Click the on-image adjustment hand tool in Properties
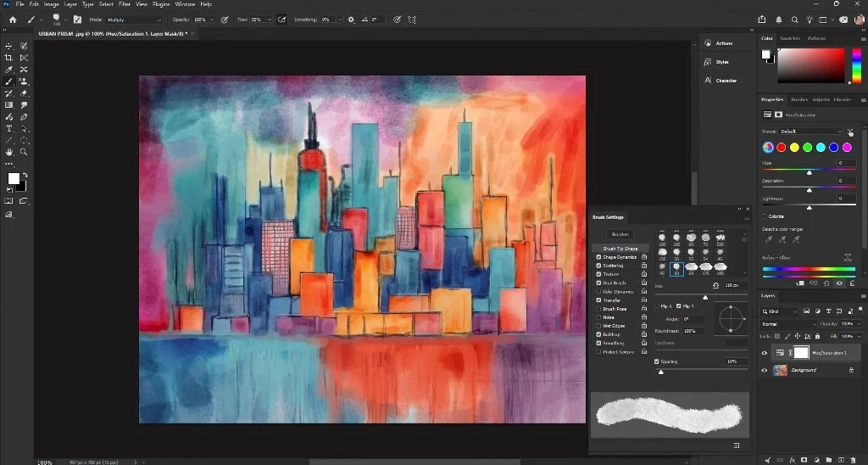This screenshot has height=465, width=868. click(849, 132)
